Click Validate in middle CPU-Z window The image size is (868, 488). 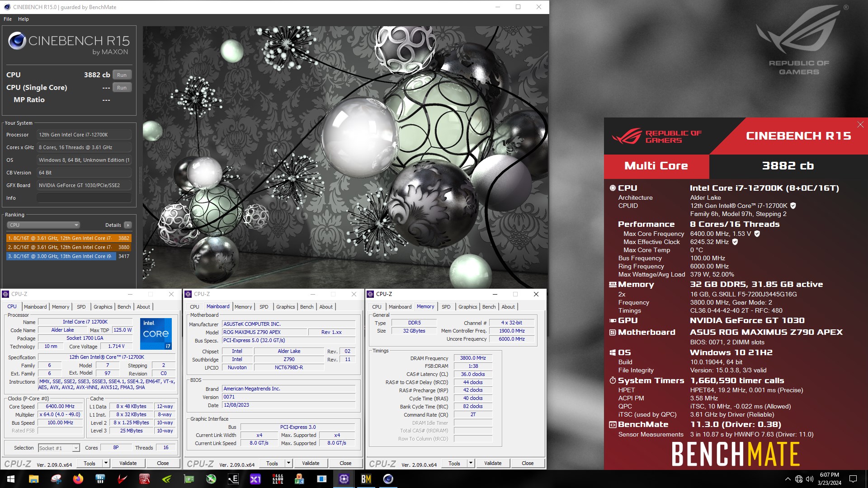(311, 463)
